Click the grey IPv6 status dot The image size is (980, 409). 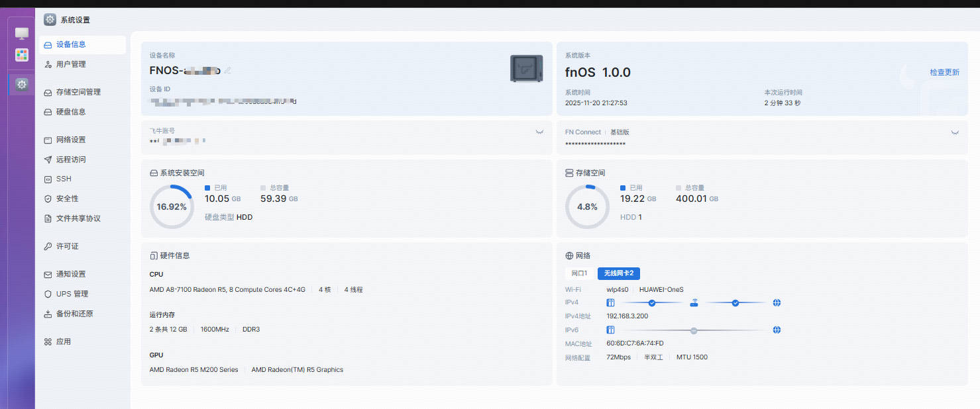[694, 330]
